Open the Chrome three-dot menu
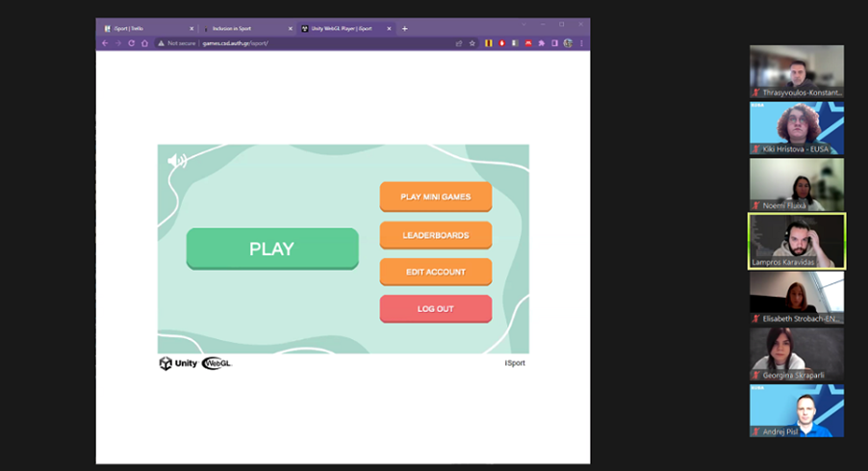 click(x=582, y=43)
